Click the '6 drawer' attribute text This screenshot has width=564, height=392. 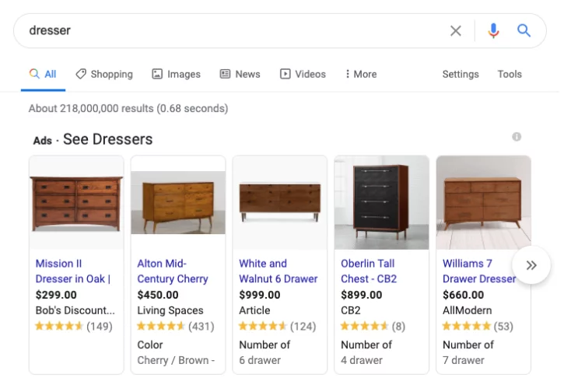click(260, 360)
